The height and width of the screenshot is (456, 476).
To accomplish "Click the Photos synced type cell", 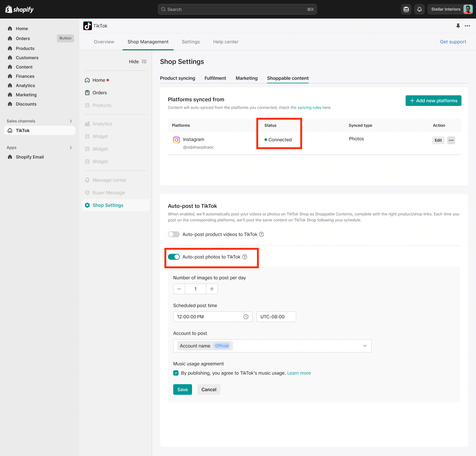I will pyautogui.click(x=356, y=139).
